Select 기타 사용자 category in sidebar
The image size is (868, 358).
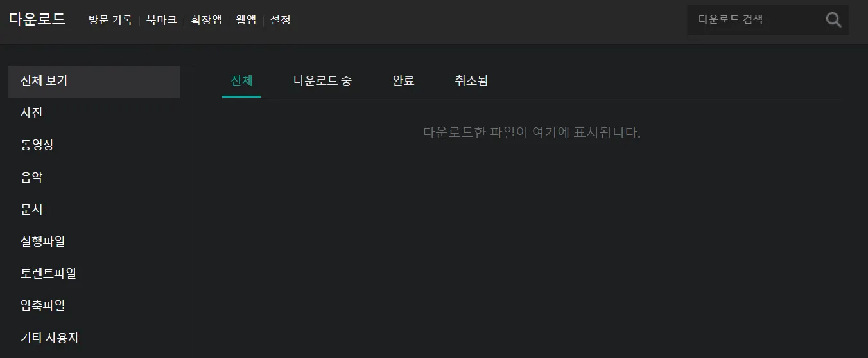click(x=94, y=337)
